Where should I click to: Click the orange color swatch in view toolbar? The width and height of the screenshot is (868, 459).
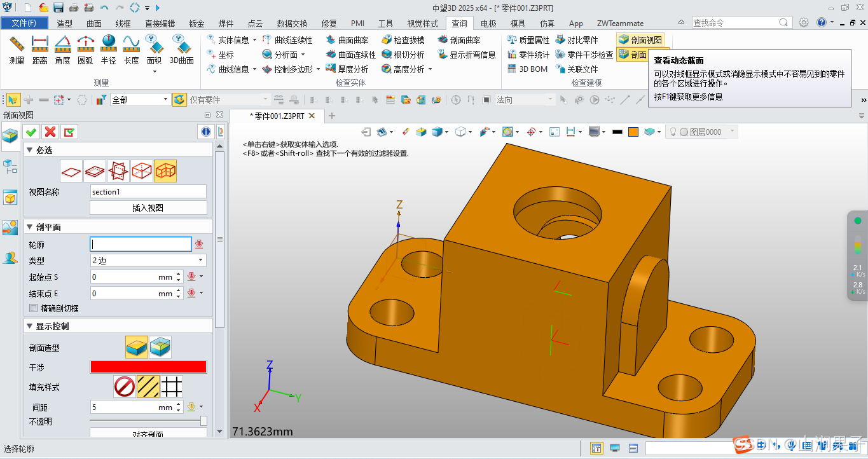[x=633, y=132]
